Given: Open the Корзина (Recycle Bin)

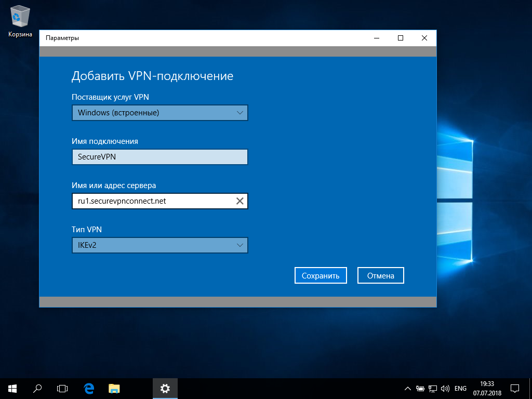Looking at the screenshot, I should [19, 16].
